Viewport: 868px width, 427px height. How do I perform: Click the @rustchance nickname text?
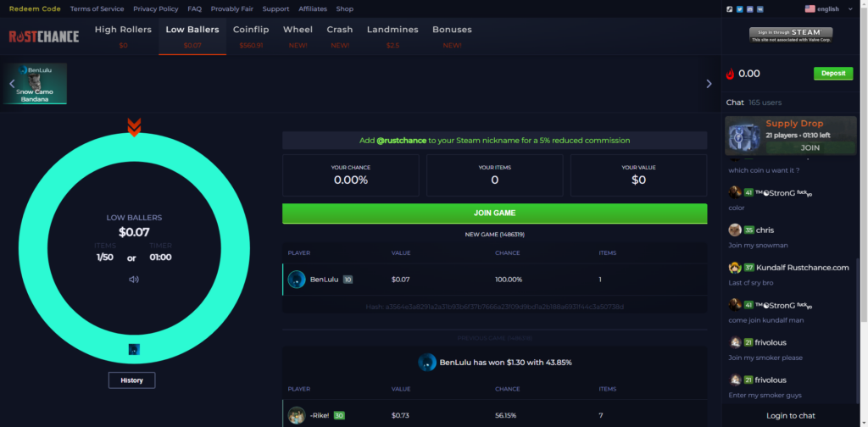coord(401,141)
